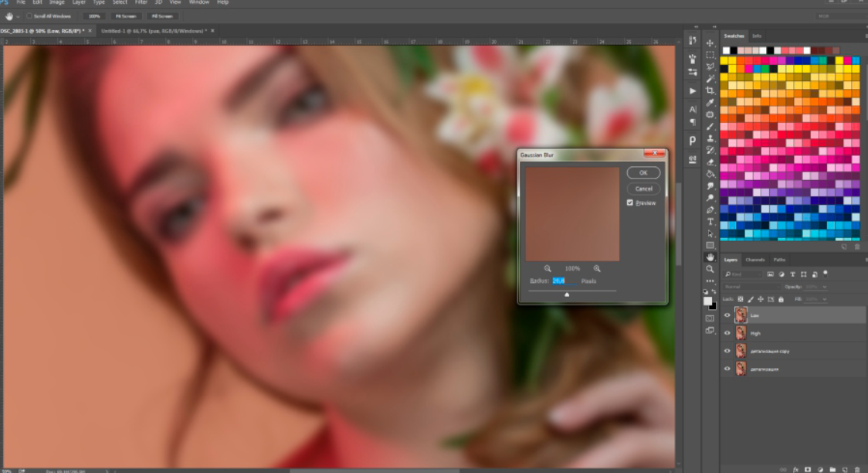The image size is (868, 473).
Task: Select the Path Selection arrow tool
Action: [710, 233]
